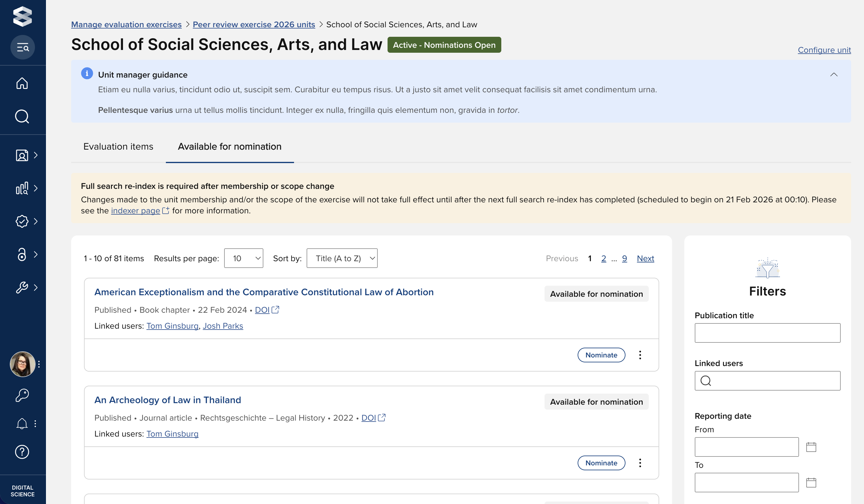Open the home icon in sidebar
The height and width of the screenshot is (504, 864).
tap(22, 83)
